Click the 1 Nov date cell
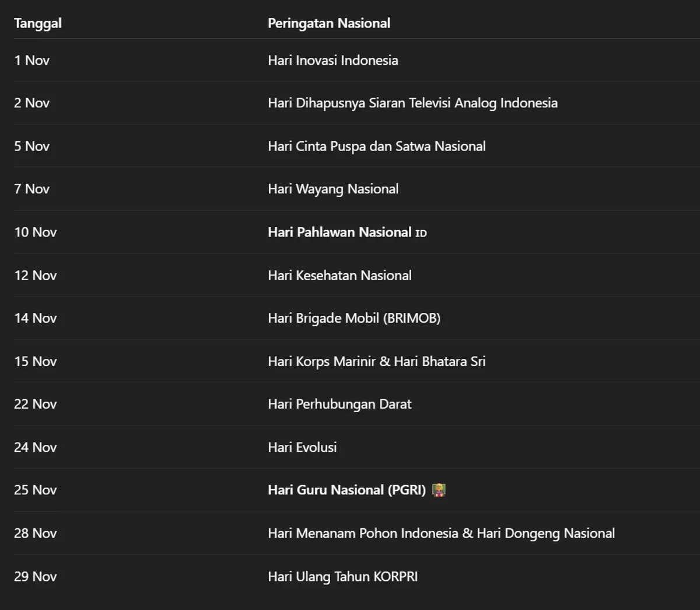Screen dimensions: 700x610 (x=32, y=60)
